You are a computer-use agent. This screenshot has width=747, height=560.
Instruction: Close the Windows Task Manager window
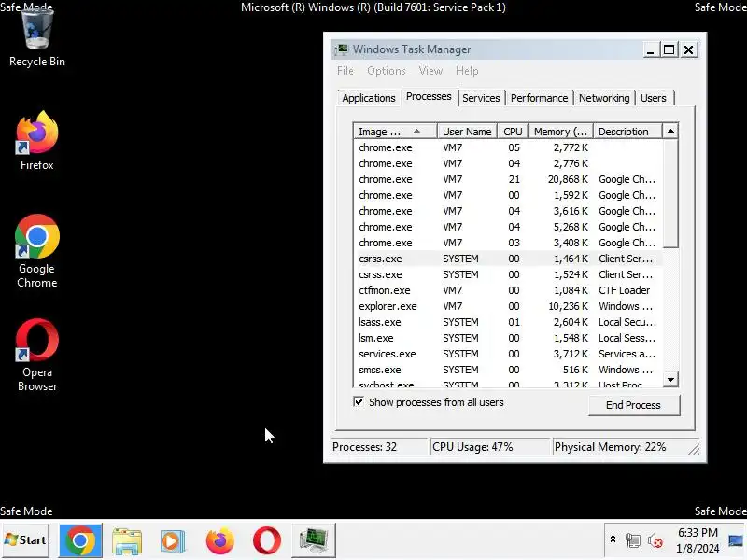tap(689, 49)
